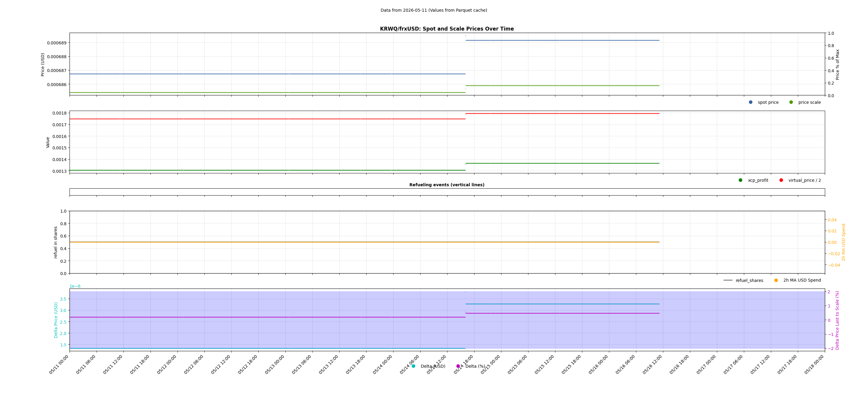The height and width of the screenshot is (413, 868).
Task: Click the '0.000688' price tick label
Action: (x=57, y=57)
